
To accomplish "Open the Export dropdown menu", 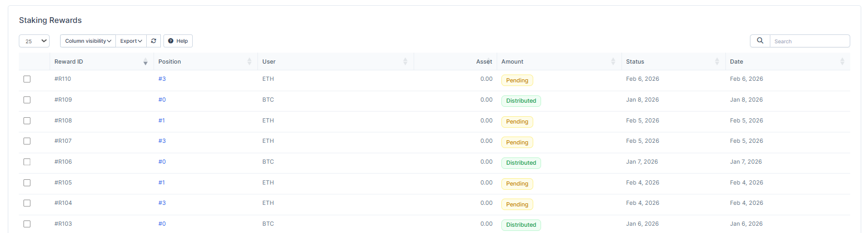I will (x=131, y=41).
